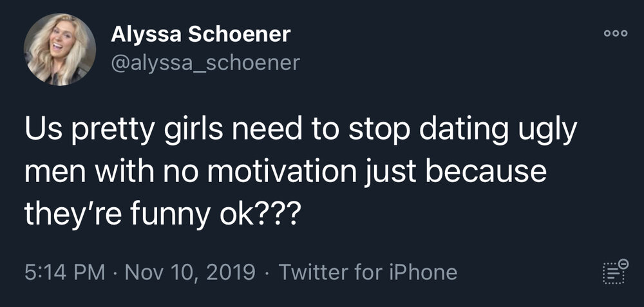Open the Twitter for iPhone source label

[x=368, y=272]
